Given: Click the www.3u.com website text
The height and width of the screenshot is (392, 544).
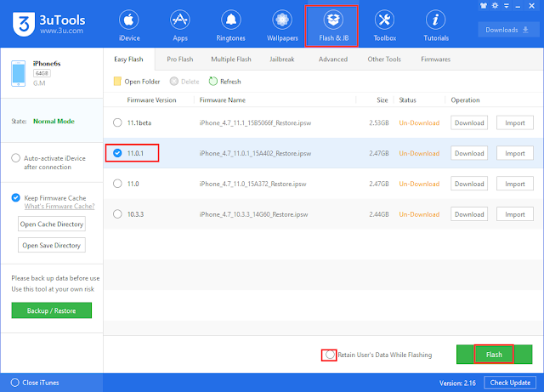Looking at the screenshot, I should point(61,31).
